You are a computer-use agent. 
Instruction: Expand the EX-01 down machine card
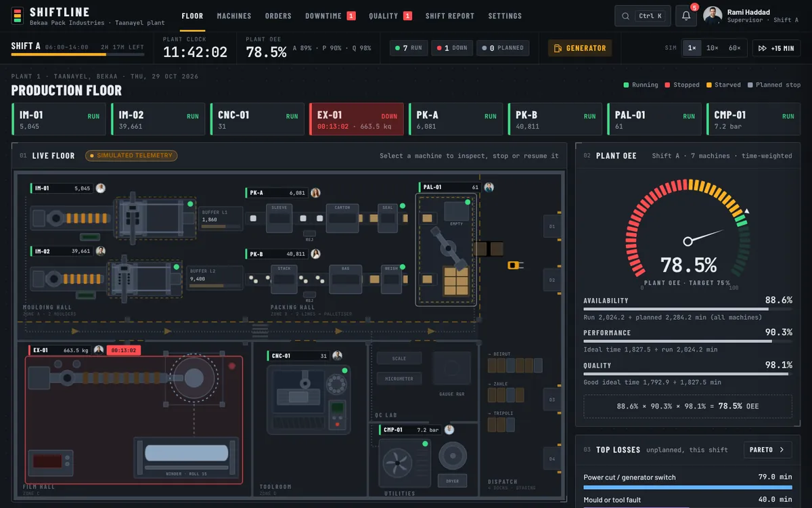pos(357,119)
